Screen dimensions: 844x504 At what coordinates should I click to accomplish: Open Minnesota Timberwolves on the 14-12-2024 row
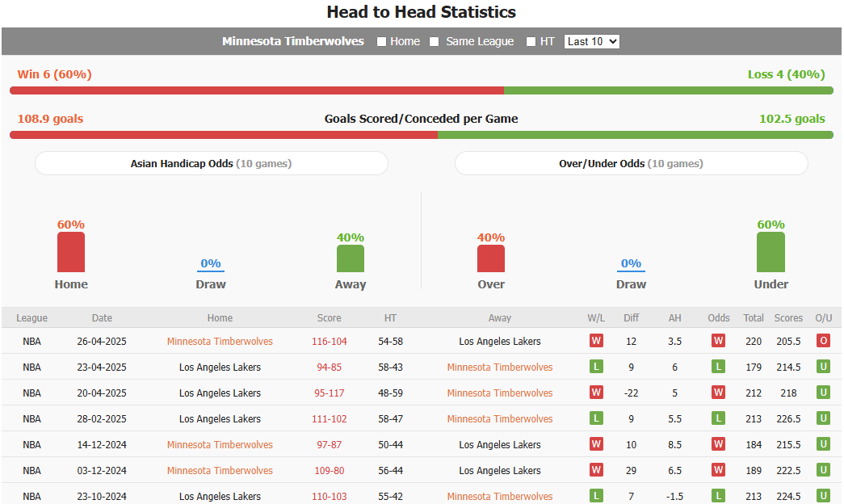point(220,444)
